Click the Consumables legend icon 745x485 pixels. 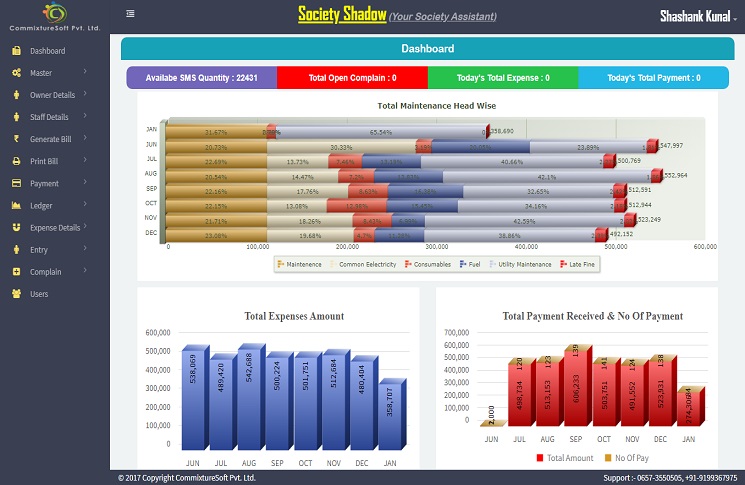(x=408, y=264)
